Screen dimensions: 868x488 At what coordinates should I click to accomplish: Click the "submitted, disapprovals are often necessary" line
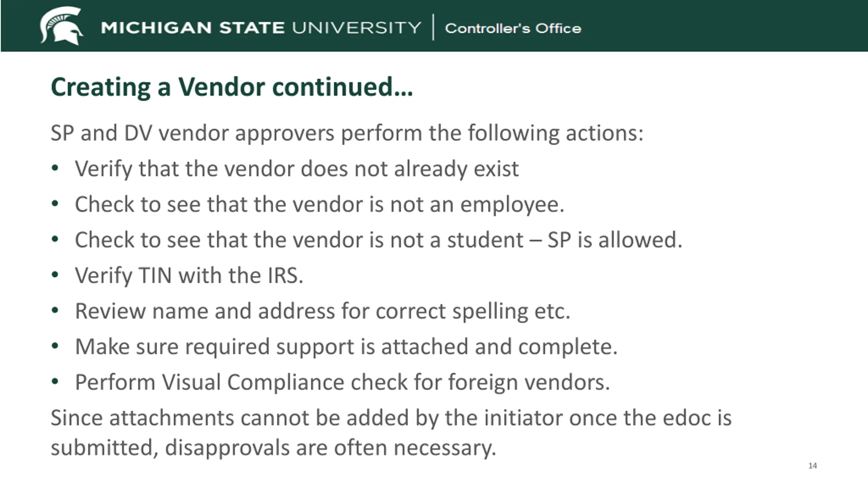(x=273, y=447)
